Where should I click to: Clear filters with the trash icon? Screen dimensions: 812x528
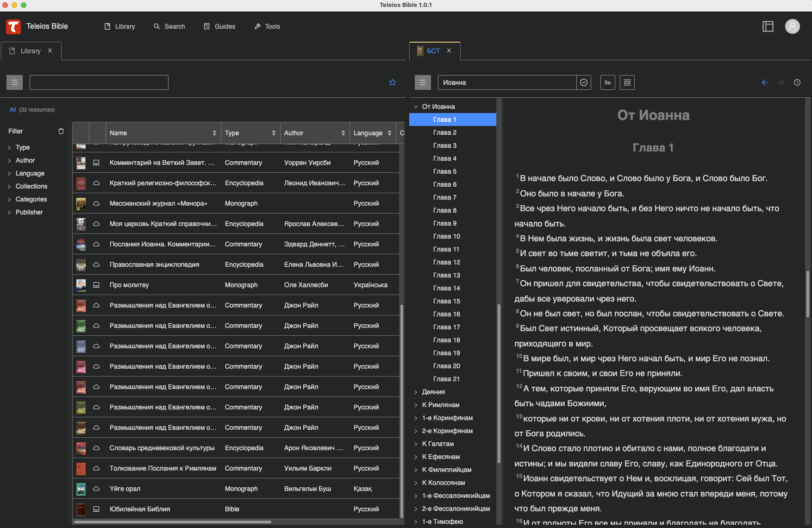(x=61, y=131)
